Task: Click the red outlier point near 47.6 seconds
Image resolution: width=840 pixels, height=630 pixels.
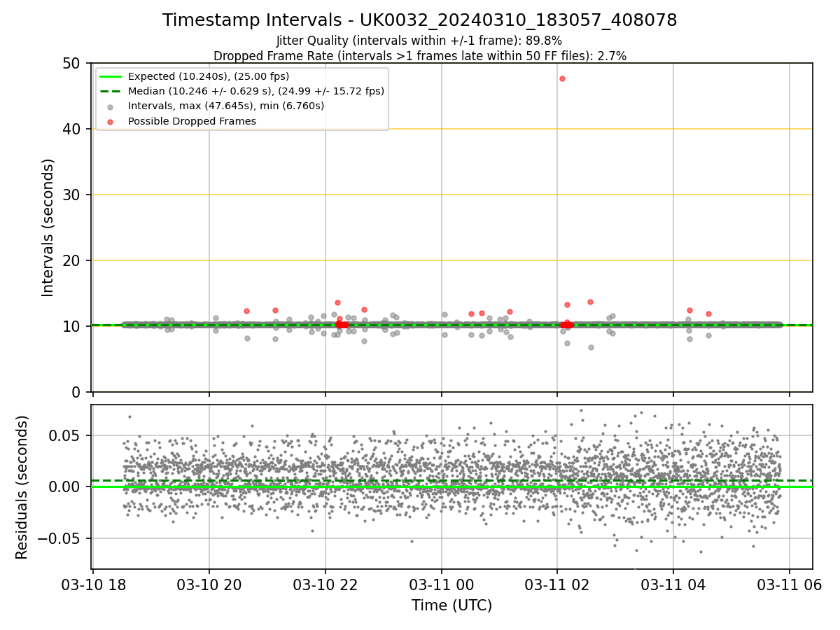Action: (x=562, y=78)
